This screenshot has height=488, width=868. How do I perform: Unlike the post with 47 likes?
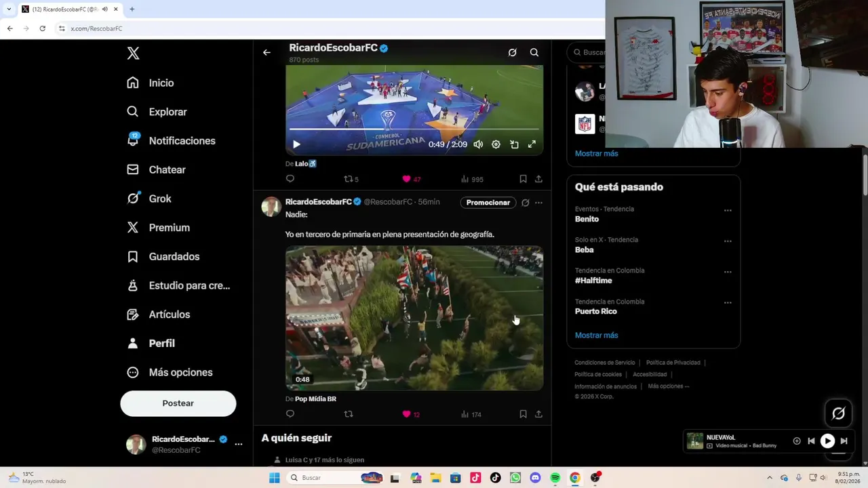(x=411, y=179)
